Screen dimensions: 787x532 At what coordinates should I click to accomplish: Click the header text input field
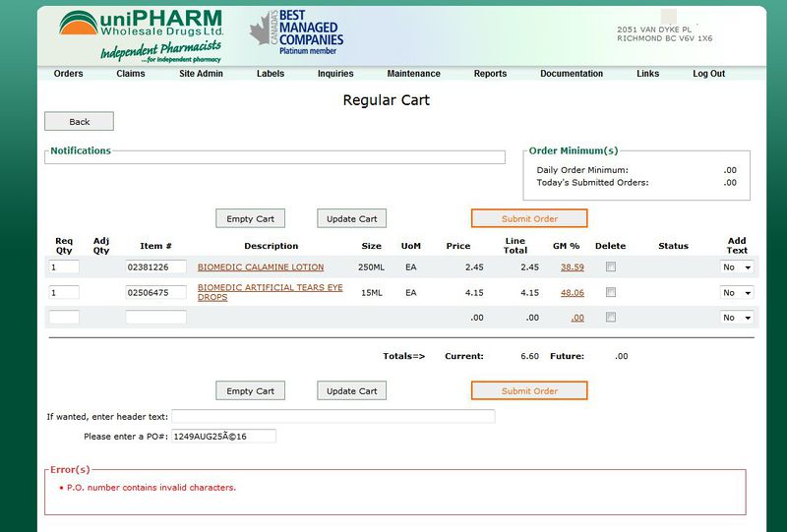pos(333,417)
